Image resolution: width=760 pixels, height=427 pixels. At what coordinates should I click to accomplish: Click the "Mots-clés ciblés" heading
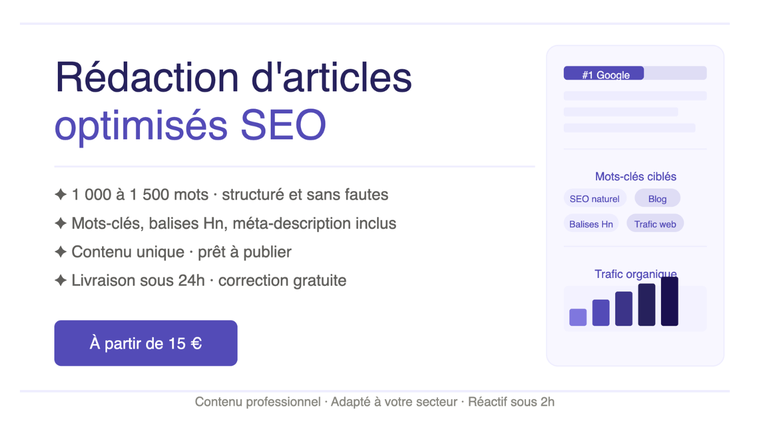(635, 177)
